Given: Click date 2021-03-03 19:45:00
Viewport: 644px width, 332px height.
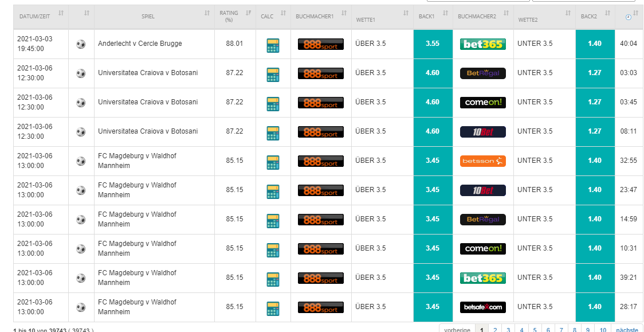Looking at the screenshot, I should 35,44.
